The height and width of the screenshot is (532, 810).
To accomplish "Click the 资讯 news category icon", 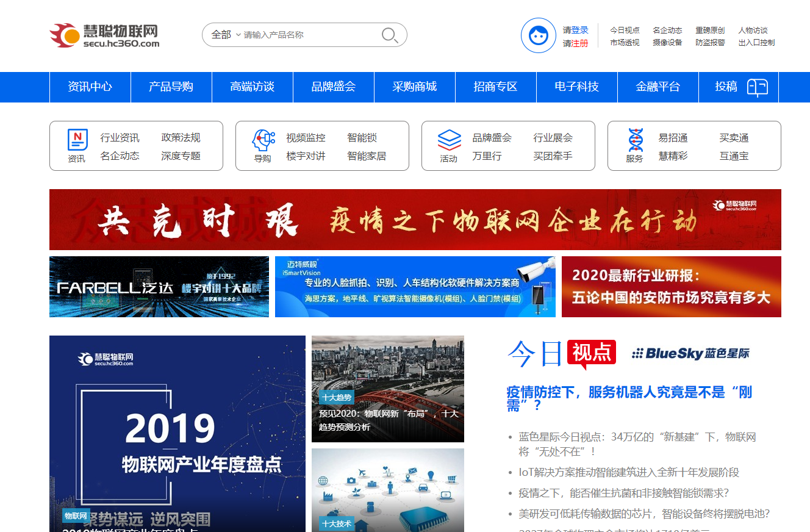I will pyautogui.click(x=77, y=140).
